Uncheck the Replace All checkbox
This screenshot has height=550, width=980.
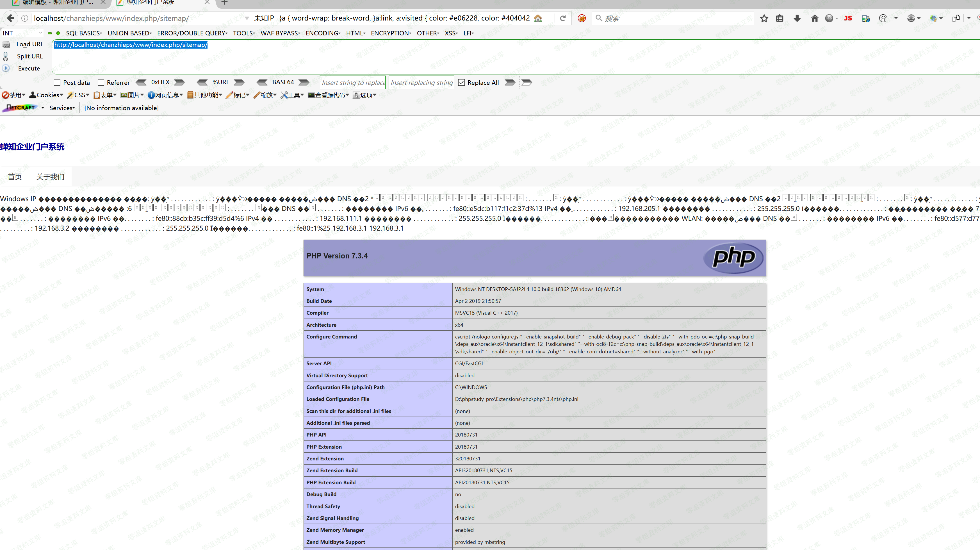[461, 83]
